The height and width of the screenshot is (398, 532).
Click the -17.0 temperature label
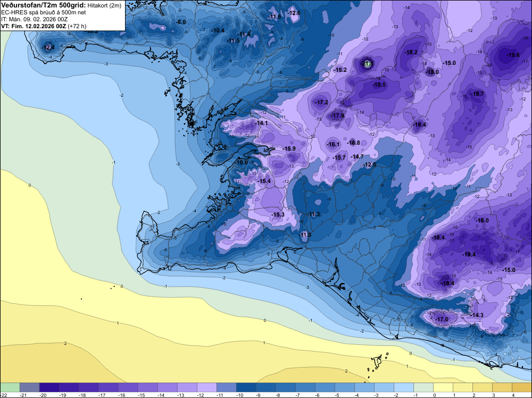[442, 319]
